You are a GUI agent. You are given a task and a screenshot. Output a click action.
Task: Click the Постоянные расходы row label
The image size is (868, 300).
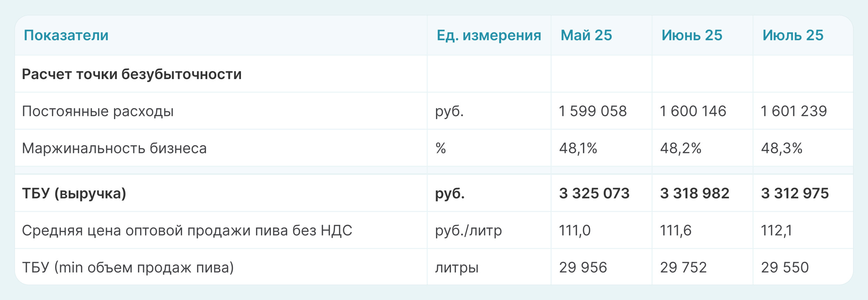(98, 111)
